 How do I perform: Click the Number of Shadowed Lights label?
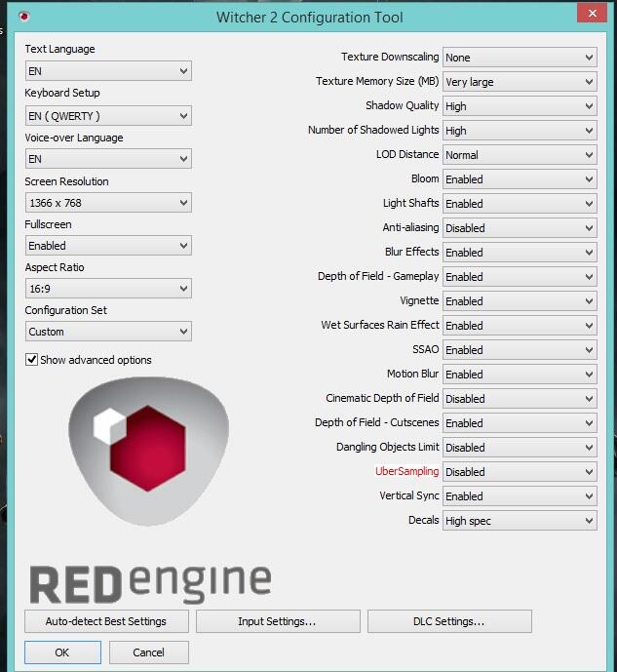pos(373,130)
